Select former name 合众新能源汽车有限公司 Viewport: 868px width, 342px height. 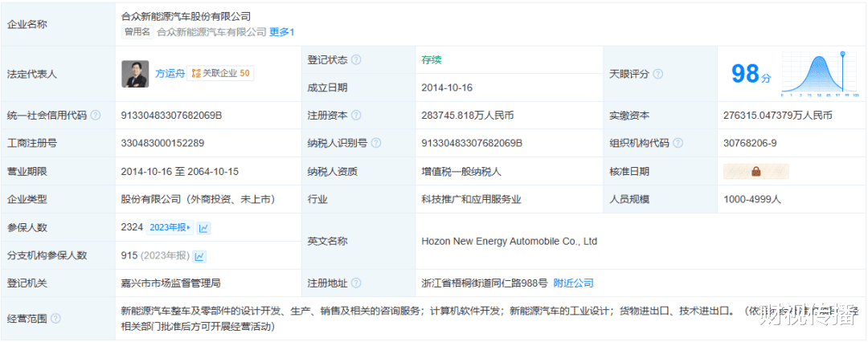[211, 32]
